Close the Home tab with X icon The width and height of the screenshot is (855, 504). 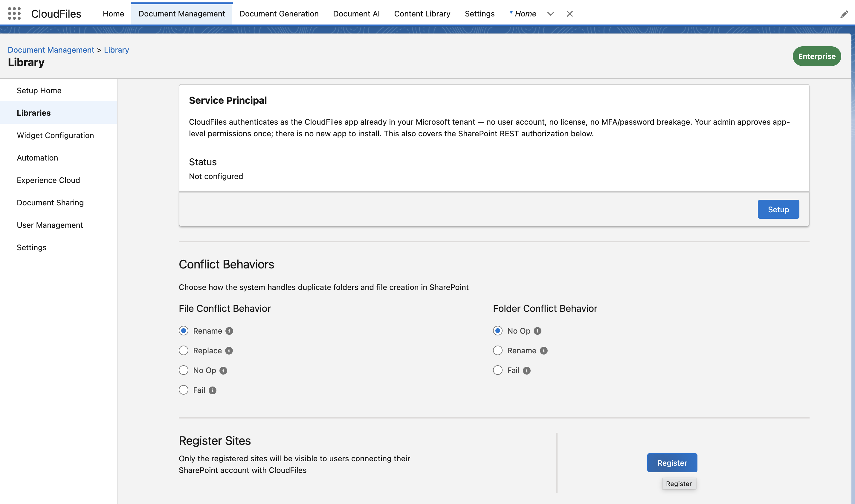570,13
